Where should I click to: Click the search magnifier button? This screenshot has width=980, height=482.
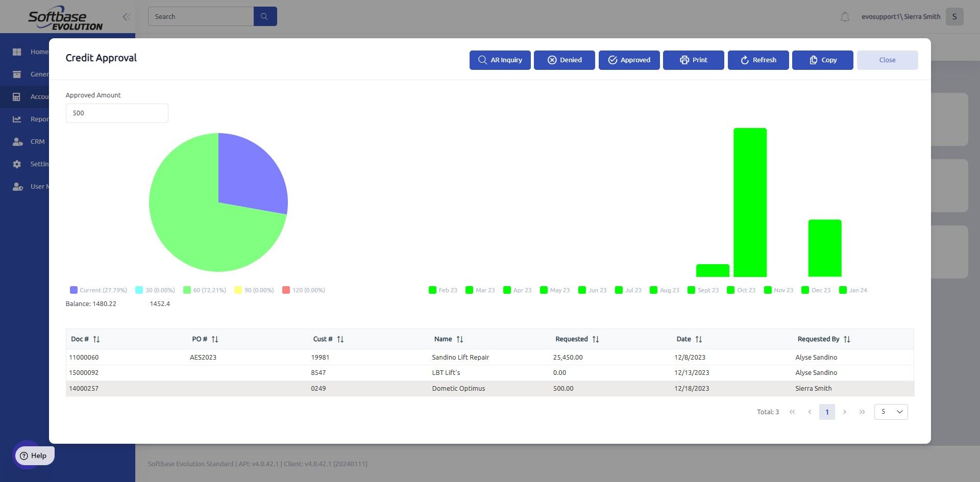click(x=265, y=16)
